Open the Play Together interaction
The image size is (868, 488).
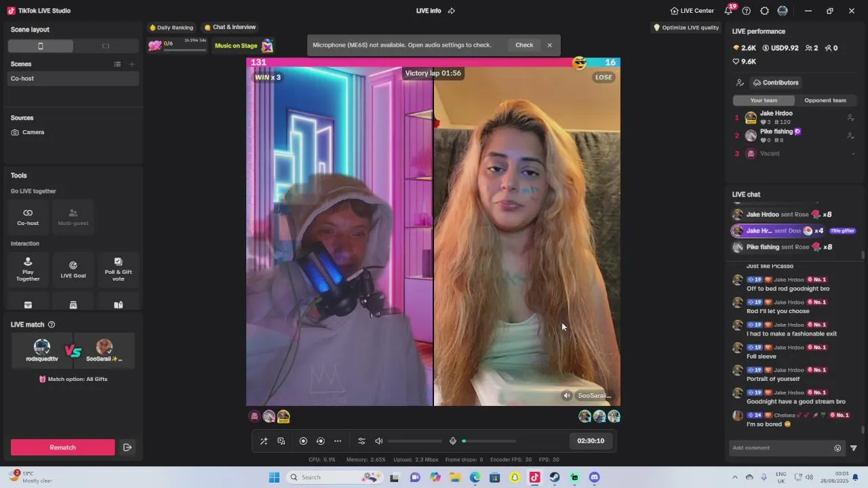(28, 269)
